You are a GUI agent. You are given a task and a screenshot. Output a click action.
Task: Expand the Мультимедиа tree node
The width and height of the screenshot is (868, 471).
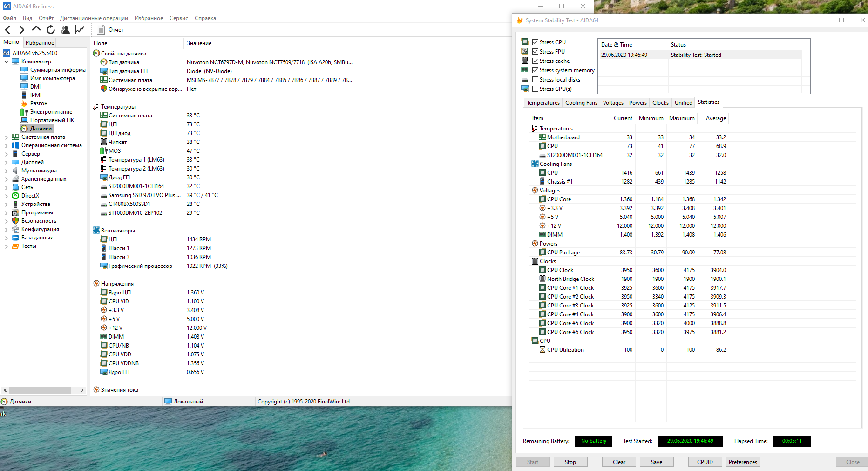coord(6,171)
